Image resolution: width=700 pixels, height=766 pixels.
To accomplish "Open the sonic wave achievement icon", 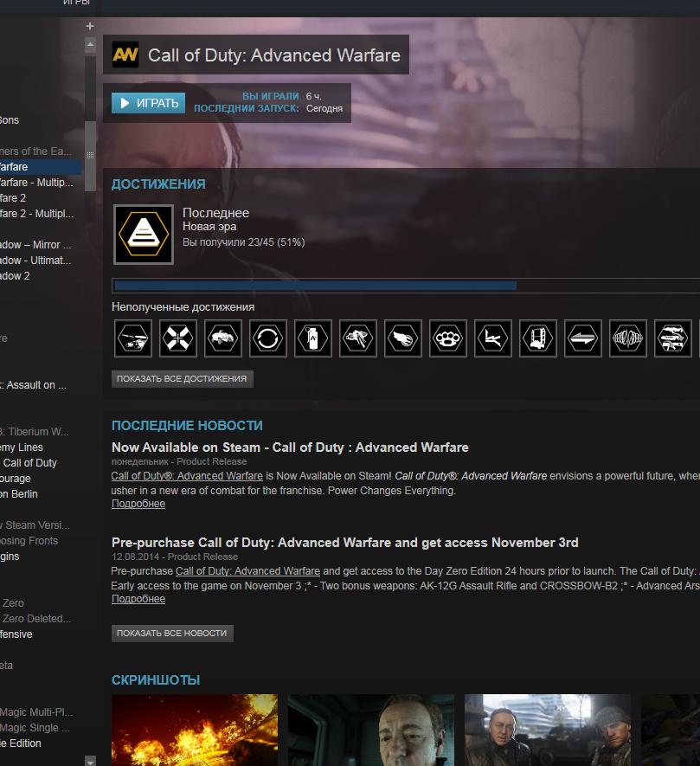I will (x=627, y=338).
